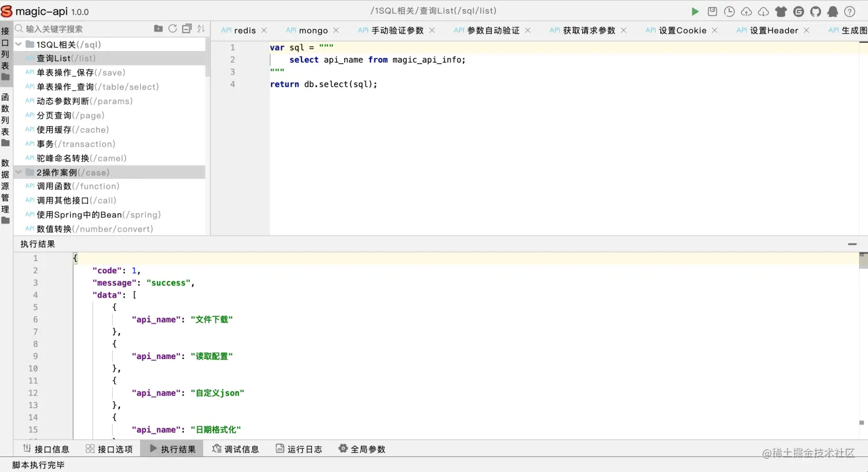Click the QQ penguin icon
The image size is (868, 472).
click(833, 12)
